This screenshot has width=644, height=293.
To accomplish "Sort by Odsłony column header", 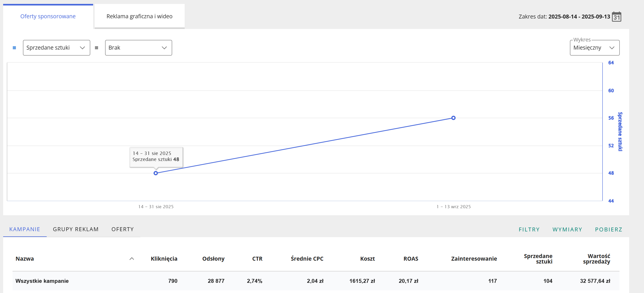I will 213,259.
